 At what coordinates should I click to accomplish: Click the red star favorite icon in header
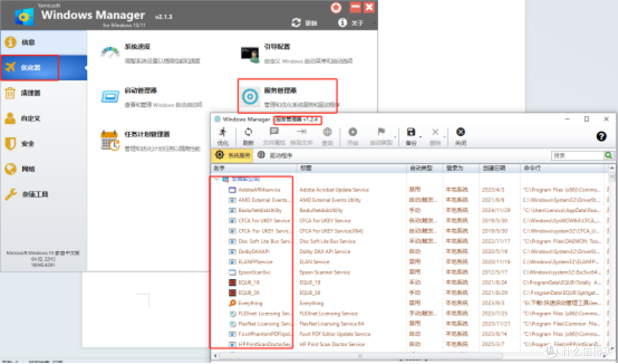click(336, 7)
